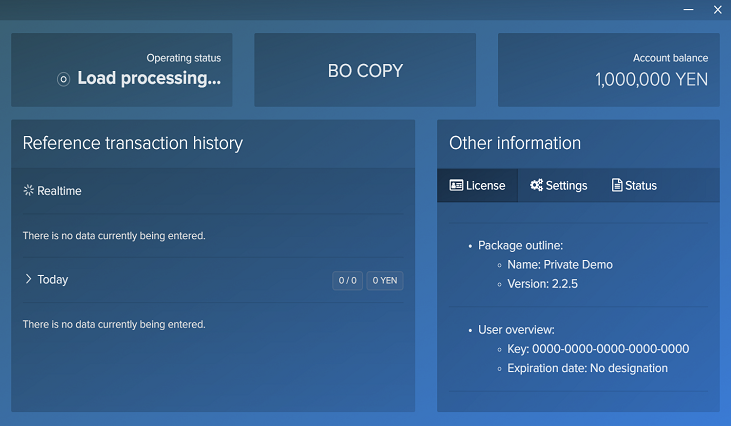The image size is (731, 426).
Task: Click the 0 YEN badge
Action: click(x=385, y=280)
